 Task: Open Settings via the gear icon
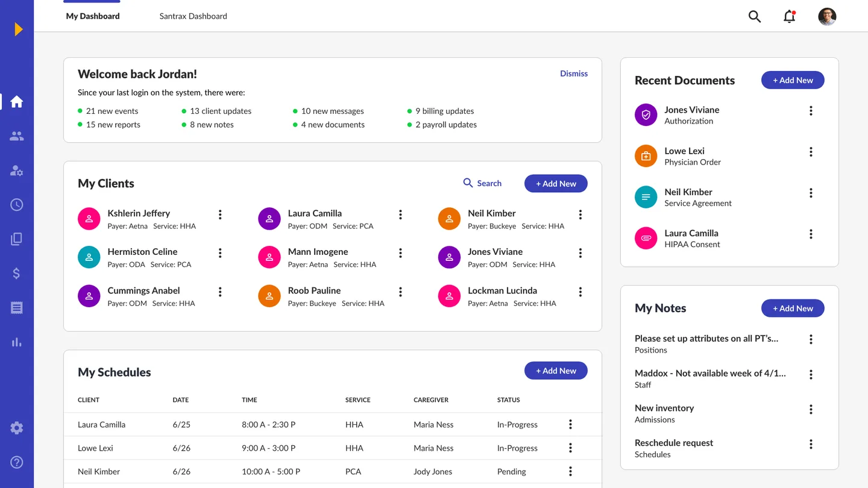click(x=16, y=427)
